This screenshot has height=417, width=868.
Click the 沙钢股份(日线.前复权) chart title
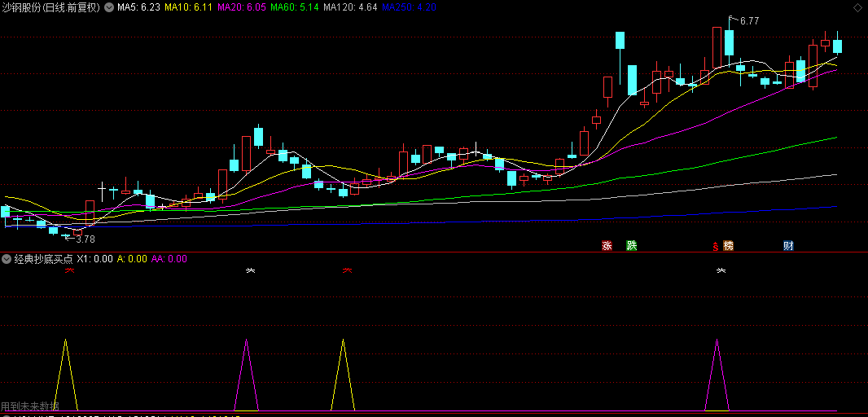point(51,8)
